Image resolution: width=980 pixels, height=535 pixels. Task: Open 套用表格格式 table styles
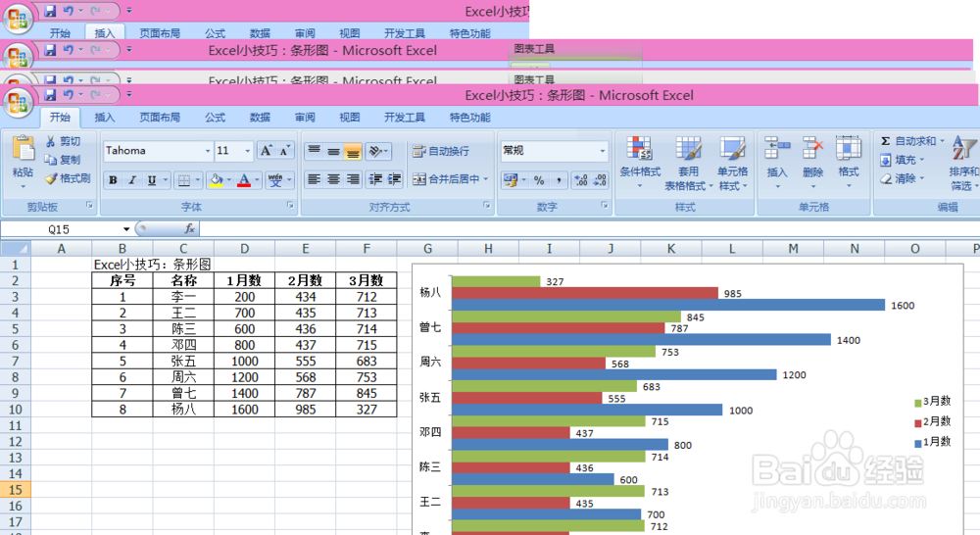click(x=688, y=164)
